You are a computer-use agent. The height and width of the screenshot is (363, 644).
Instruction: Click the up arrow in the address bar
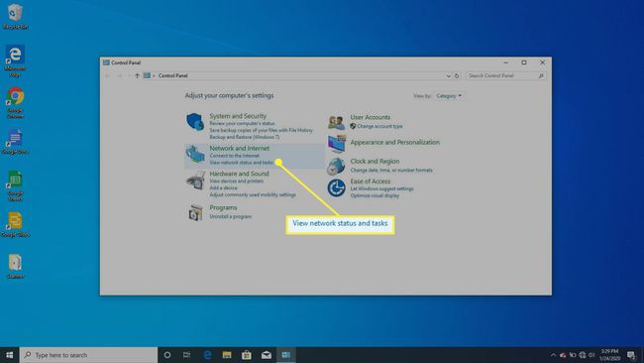[137, 75]
